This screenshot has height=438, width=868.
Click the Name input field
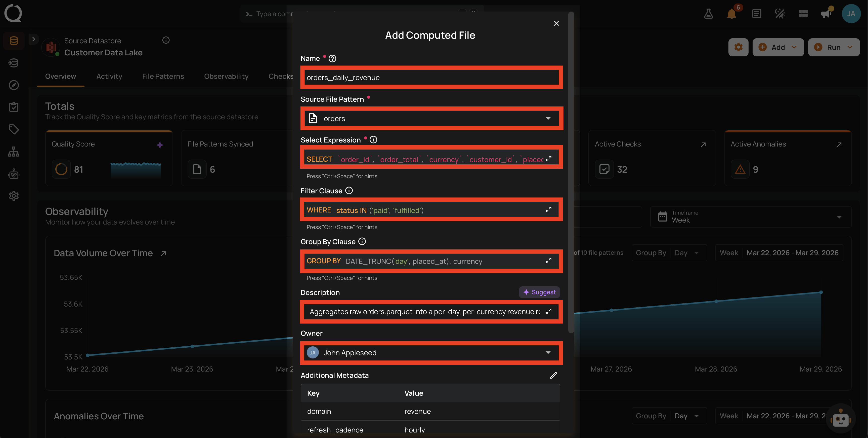(431, 78)
